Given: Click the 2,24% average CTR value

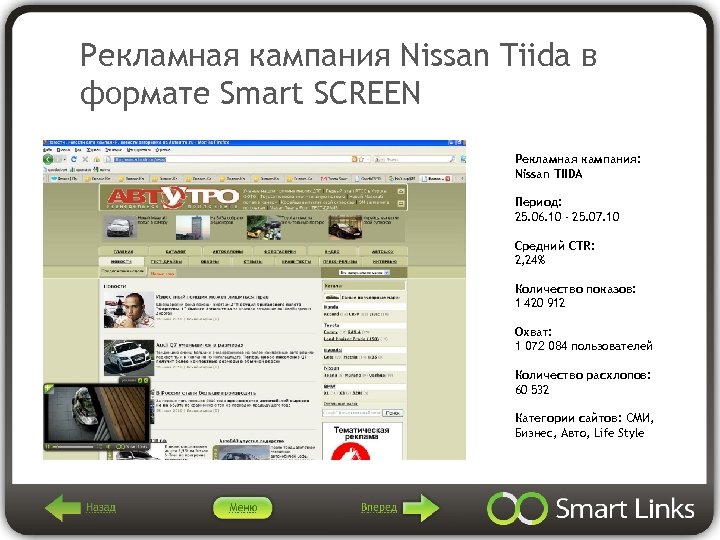Looking at the screenshot, I should point(530,260).
